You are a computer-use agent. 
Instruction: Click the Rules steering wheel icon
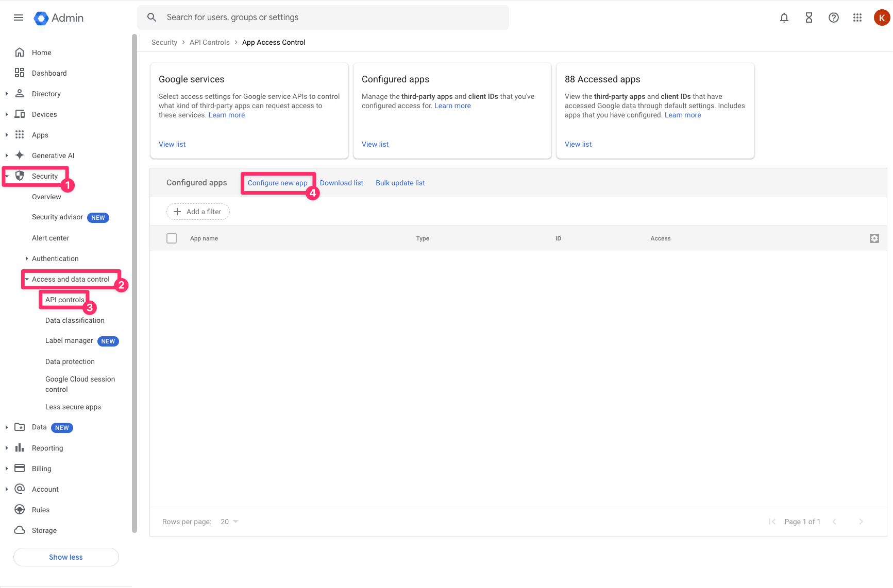[20, 509]
